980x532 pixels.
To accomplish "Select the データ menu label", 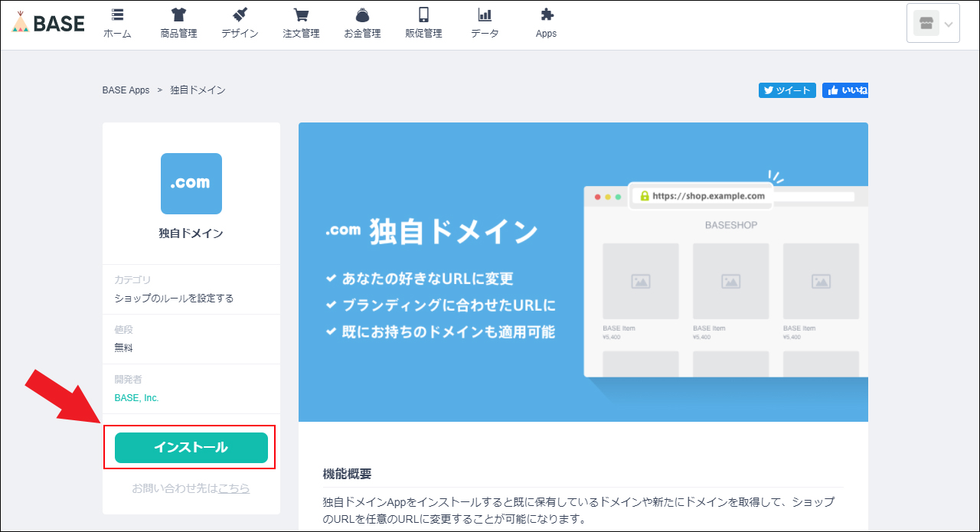I will click(x=485, y=34).
